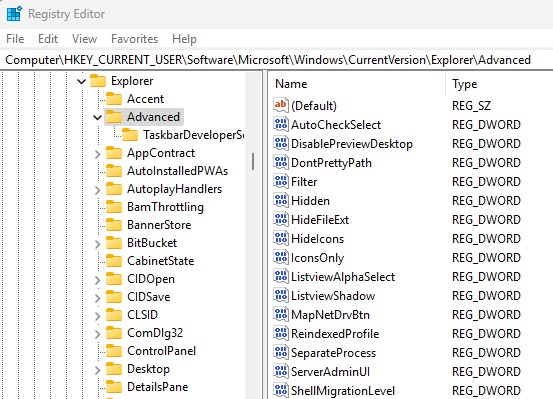
Task: Open the Favorites menu
Action: coord(134,38)
